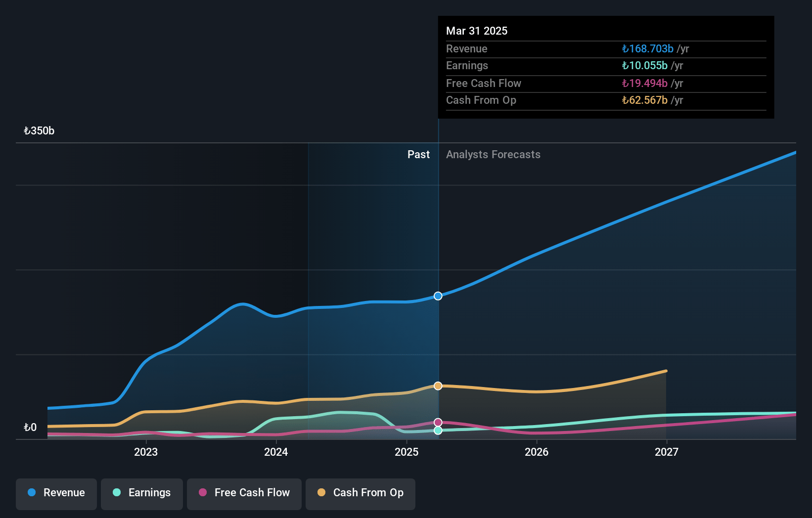Viewport: 812px width, 518px height.
Task: Click the ₺10.055b earnings value
Action: (644, 66)
